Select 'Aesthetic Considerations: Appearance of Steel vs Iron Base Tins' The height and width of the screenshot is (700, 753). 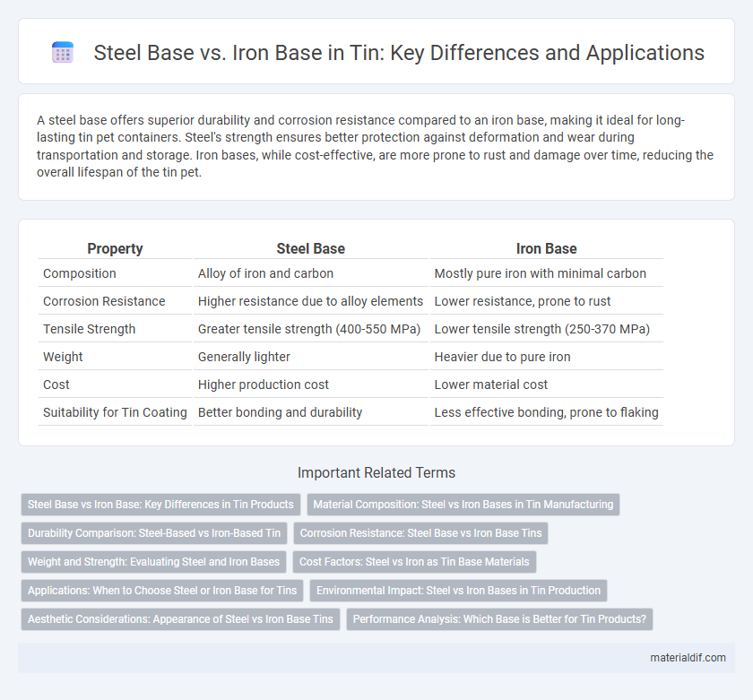pos(180,619)
